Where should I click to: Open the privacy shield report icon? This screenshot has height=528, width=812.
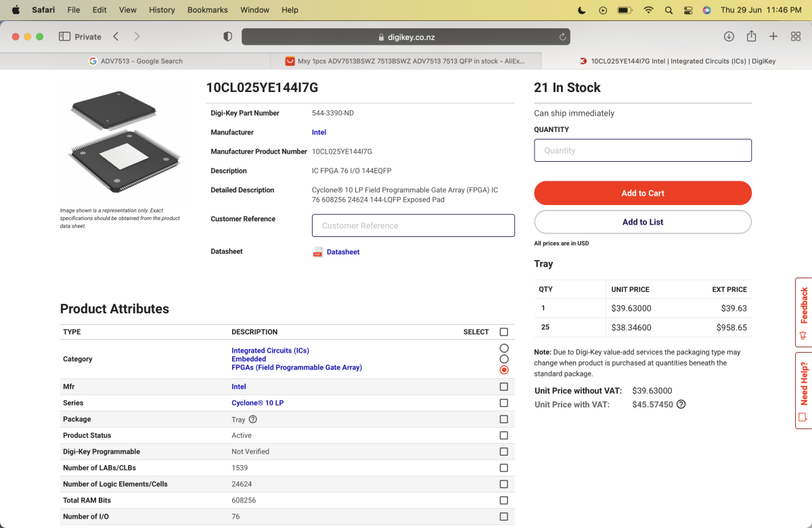coord(228,37)
